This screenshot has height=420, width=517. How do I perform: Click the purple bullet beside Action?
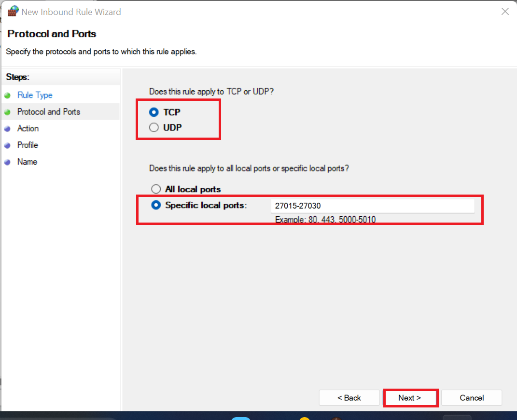tap(8, 129)
